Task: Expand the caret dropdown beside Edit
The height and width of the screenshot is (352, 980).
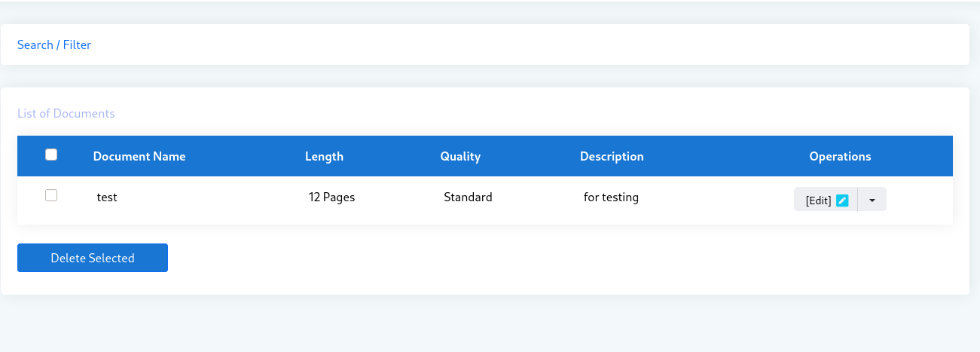Action: tap(872, 200)
